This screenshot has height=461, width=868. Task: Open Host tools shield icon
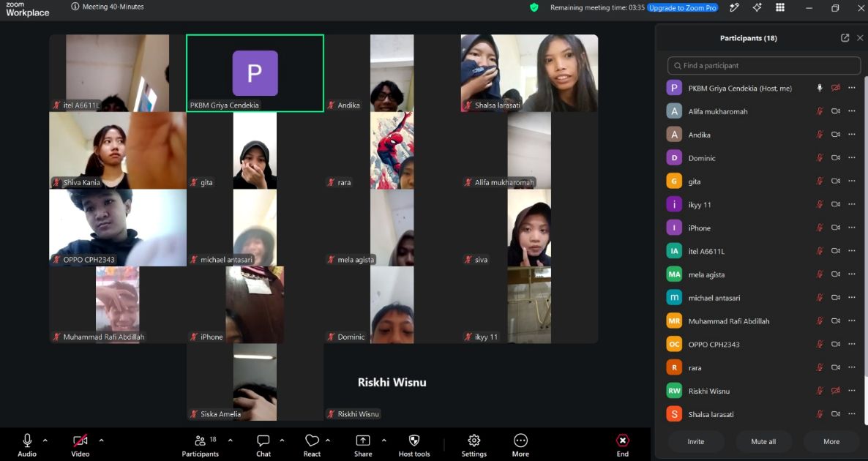tap(414, 441)
